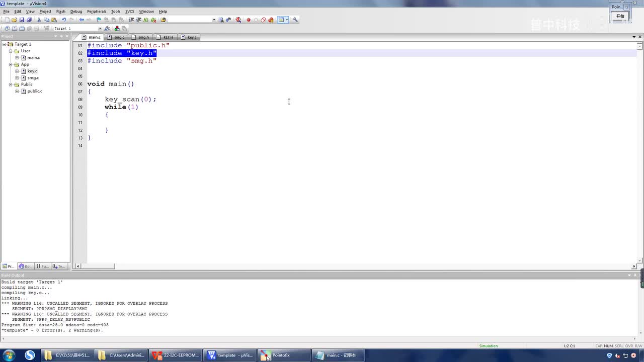This screenshot has height=362, width=644.
Task: Open the Flash menu
Action: pyautogui.click(x=61, y=11)
